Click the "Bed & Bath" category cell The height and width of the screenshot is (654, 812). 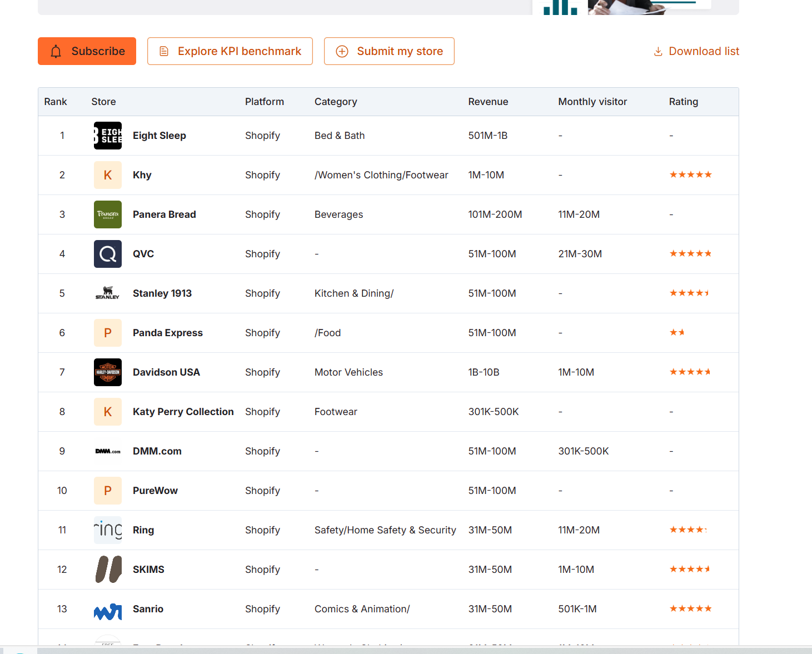340,136
